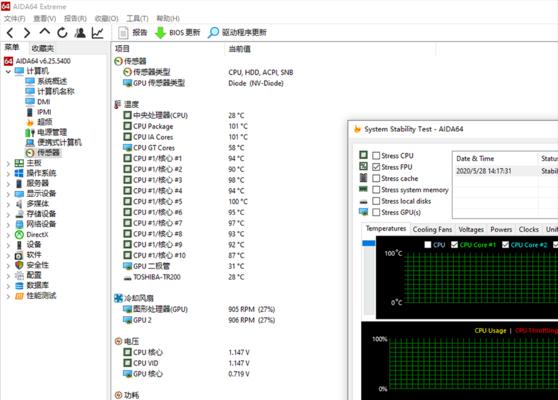Switch to the Temperatures tab
The image size is (558, 400).
(386, 228)
